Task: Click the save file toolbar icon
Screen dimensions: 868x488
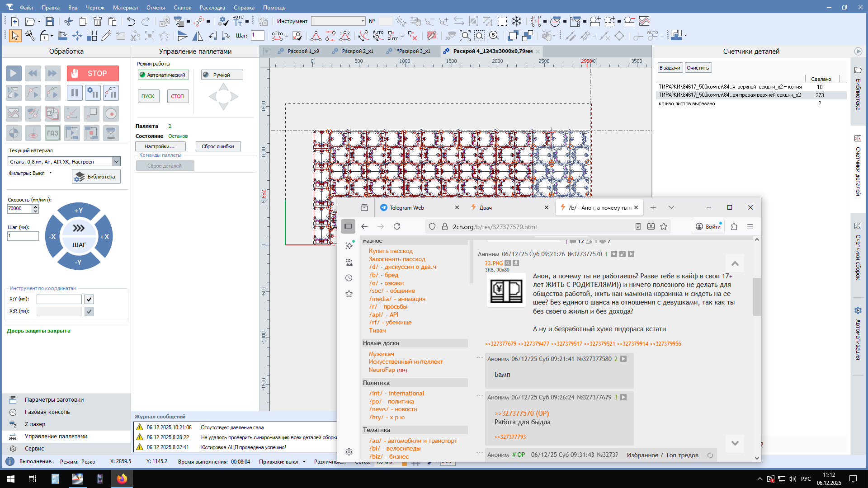Action: 50,21
